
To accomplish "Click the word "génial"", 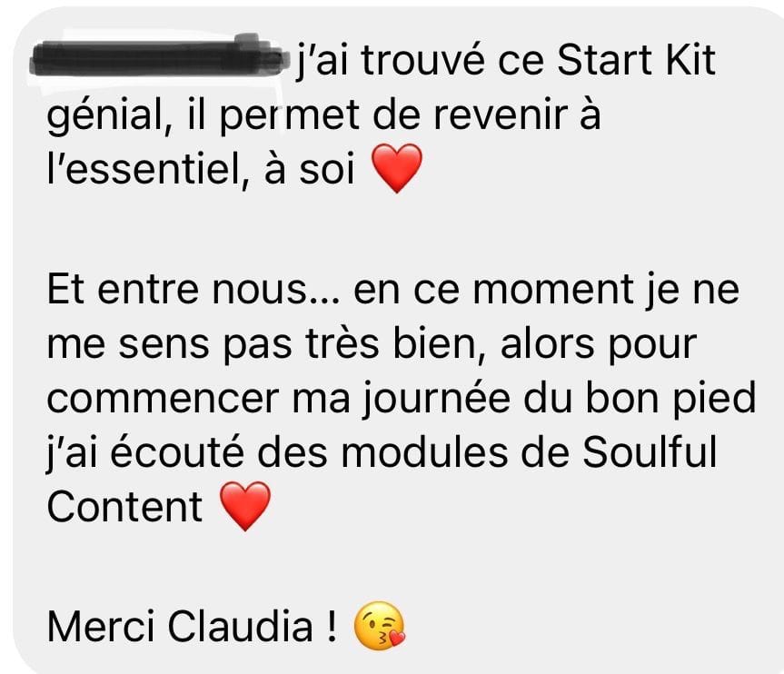I will tap(109, 116).
